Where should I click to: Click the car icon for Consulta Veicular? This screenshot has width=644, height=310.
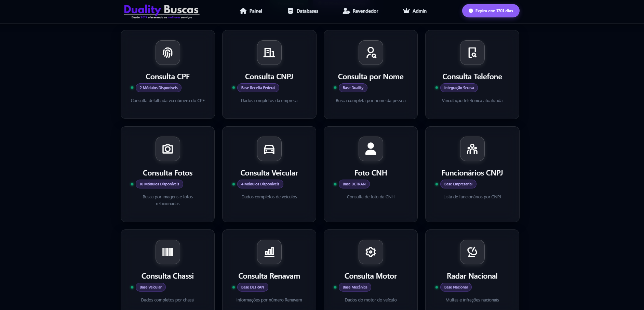point(269,149)
